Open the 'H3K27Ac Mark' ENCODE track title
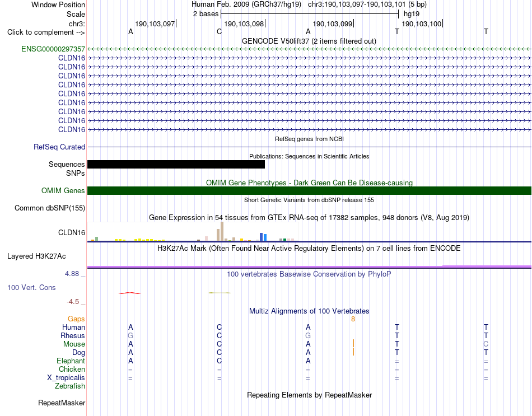The height and width of the screenshot is (416, 532). pyautogui.click(x=309, y=249)
